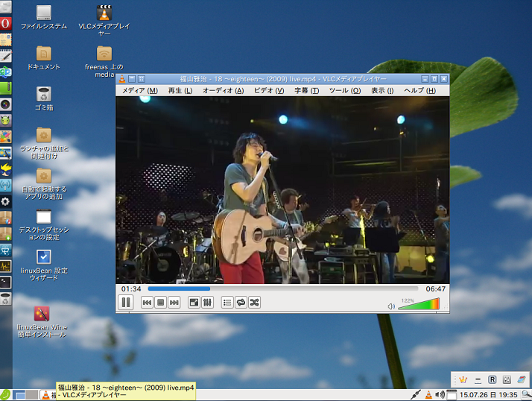Stop playback with the stop button
Image resolution: width=532 pixels, height=401 pixels.
[x=161, y=302]
